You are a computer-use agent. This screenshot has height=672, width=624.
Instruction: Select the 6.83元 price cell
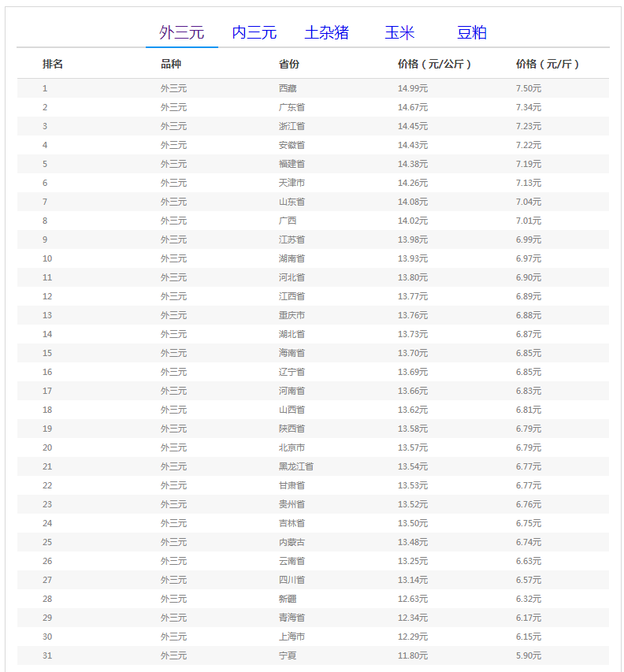[x=529, y=391]
